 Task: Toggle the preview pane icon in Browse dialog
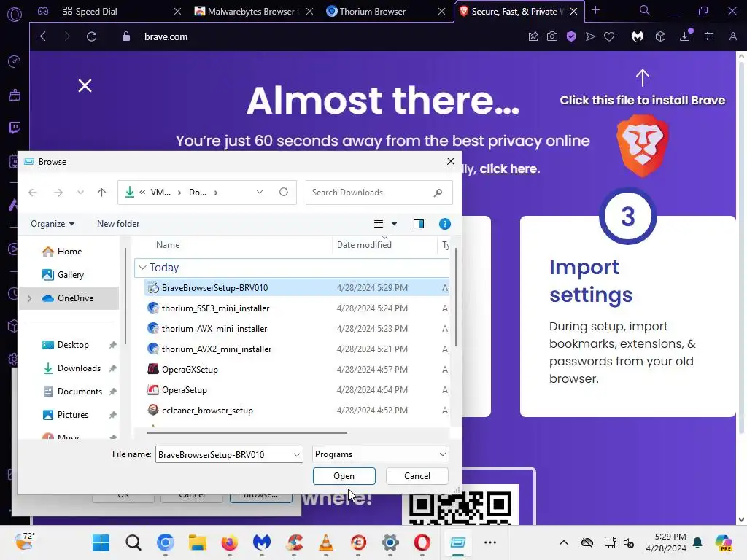418,224
